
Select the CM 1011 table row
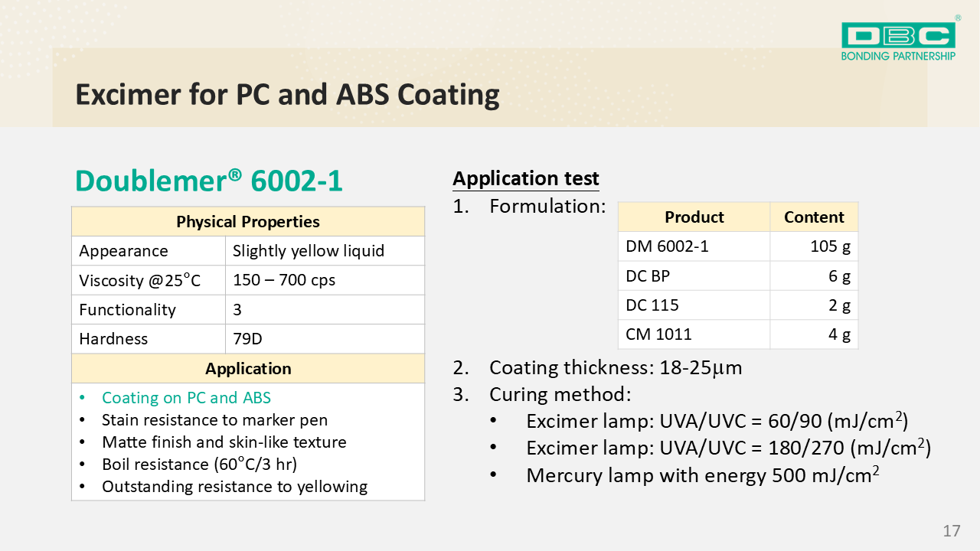click(737, 334)
